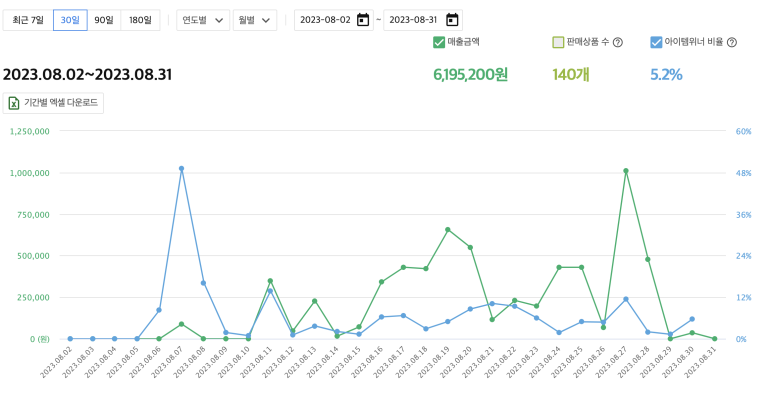Click the 2023.08.05 x-axis date label
The image size is (773, 393).
tap(122, 362)
